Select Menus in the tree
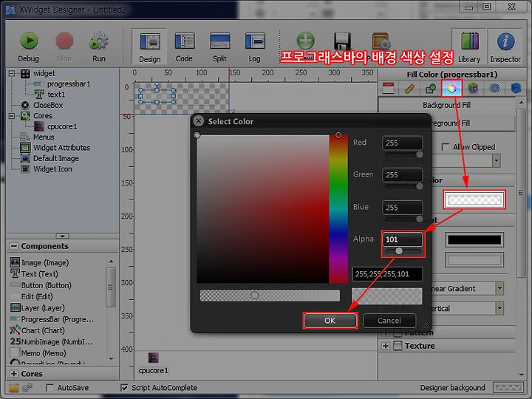532x399 pixels. click(44, 137)
